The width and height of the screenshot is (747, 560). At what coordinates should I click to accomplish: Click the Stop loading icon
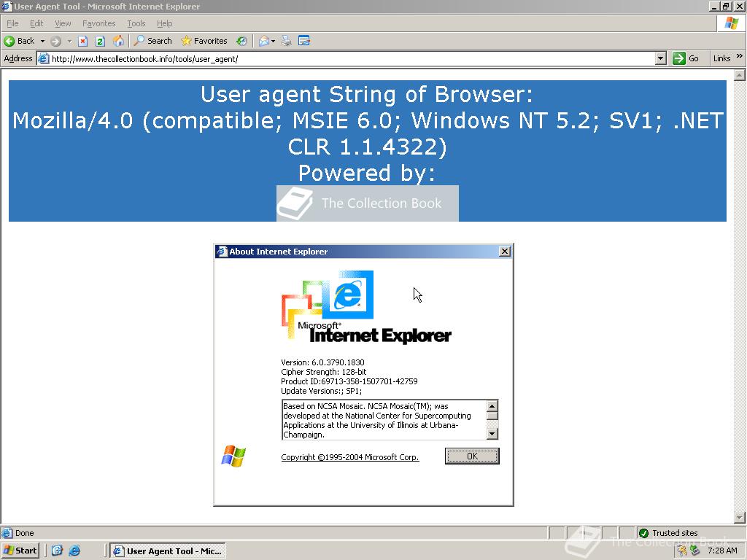click(83, 41)
